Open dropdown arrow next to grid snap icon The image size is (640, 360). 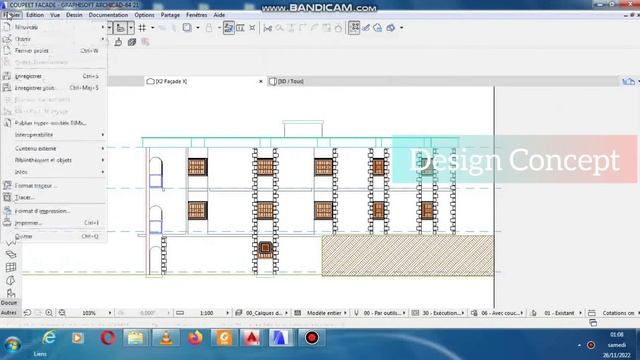tap(153, 28)
